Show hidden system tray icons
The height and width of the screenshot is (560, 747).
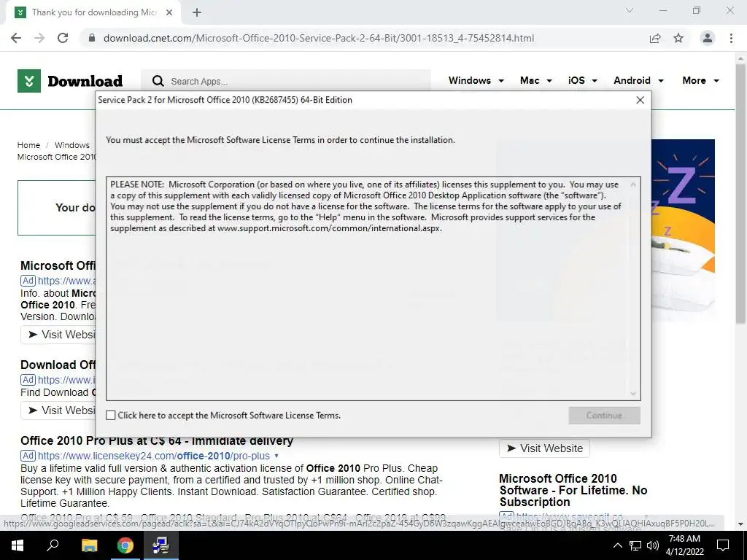pos(617,545)
